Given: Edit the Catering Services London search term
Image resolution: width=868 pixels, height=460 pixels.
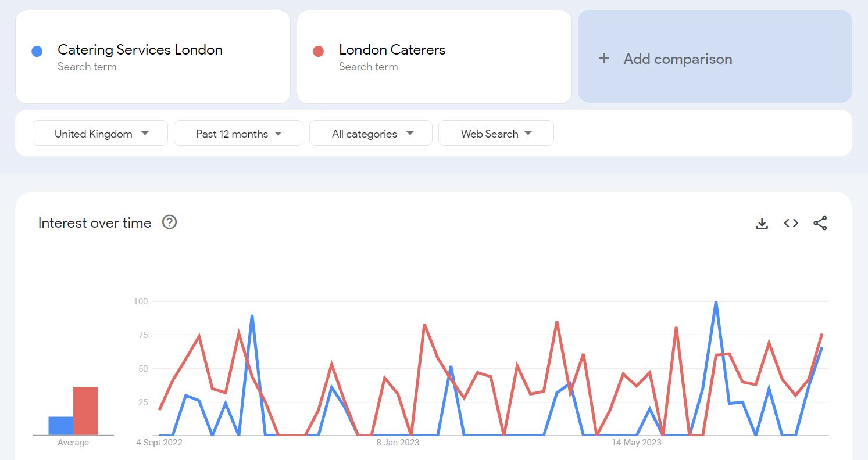Looking at the screenshot, I should (x=140, y=50).
